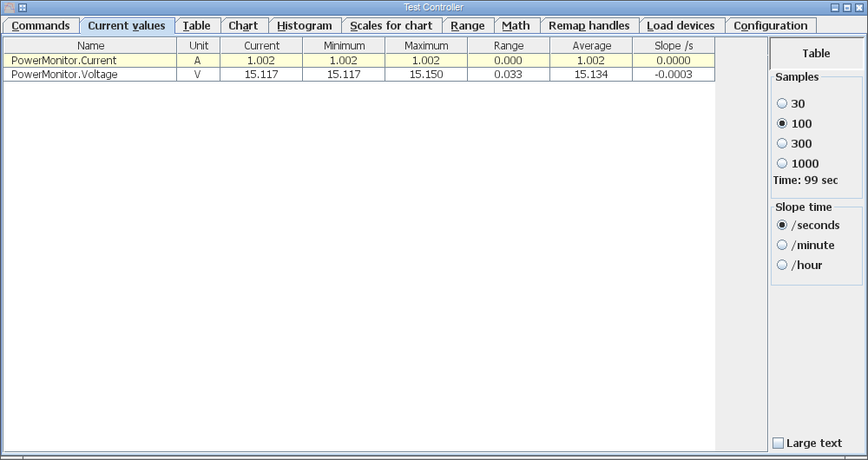Switch to the Current values tab

coord(127,26)
